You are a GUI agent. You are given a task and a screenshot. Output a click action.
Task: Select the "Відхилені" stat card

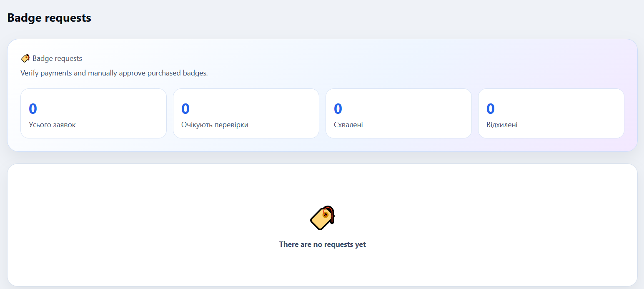tap(551, 113)
